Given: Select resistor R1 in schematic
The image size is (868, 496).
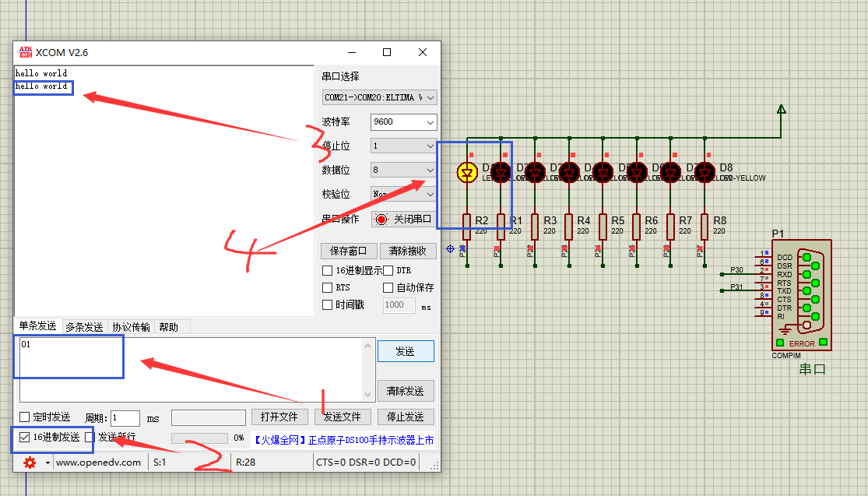Looking at the screenshot, I should (501, 227).
